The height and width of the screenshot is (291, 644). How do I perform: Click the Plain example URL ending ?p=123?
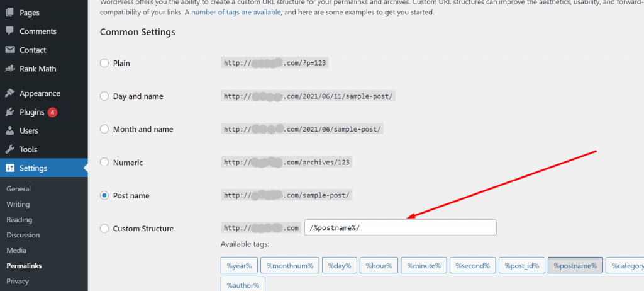[275, 63]
